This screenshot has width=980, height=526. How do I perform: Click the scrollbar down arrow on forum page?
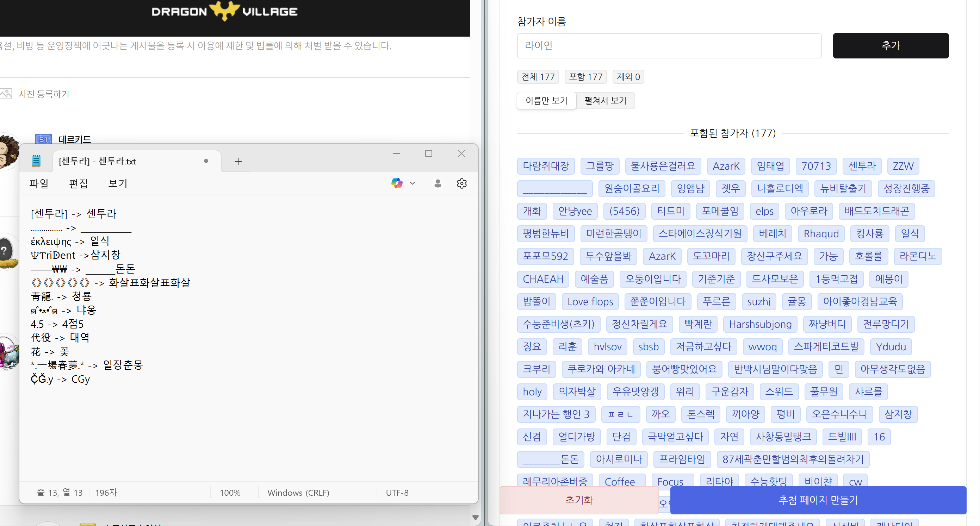click(475, 517)
